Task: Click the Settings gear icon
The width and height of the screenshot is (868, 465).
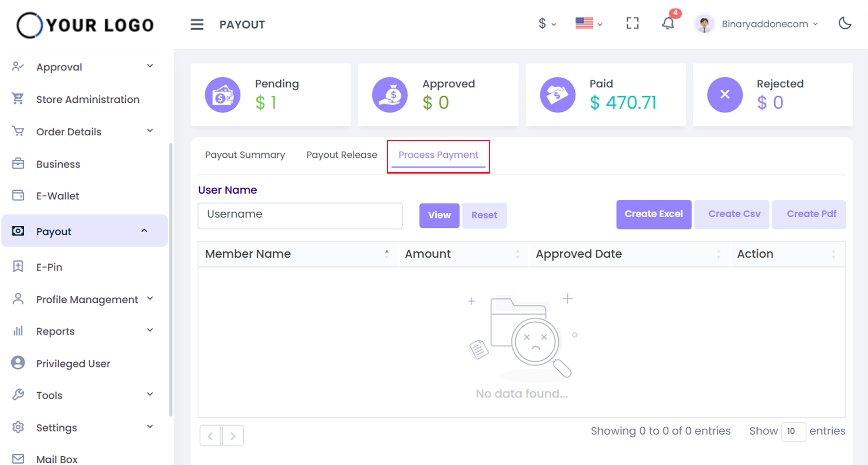Action: coord(18,427)
